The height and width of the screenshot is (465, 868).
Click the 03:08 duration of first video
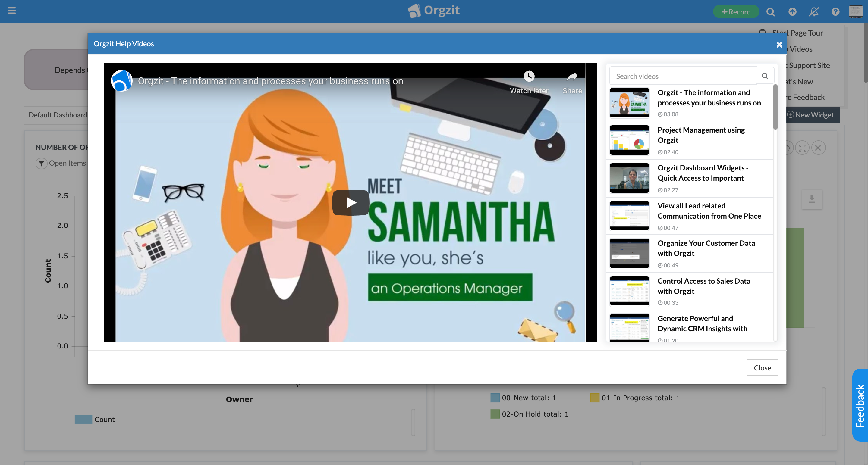click(x=668, y=114)
